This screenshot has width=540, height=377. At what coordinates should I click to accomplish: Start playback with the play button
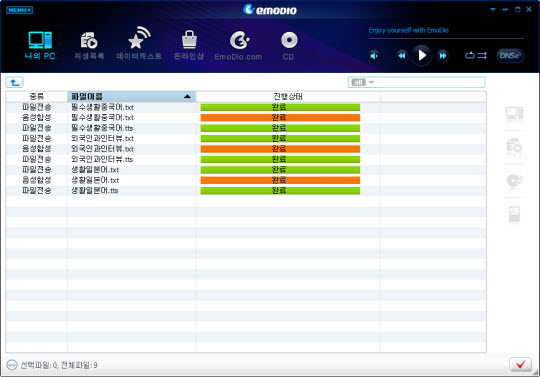click(422, 55)
